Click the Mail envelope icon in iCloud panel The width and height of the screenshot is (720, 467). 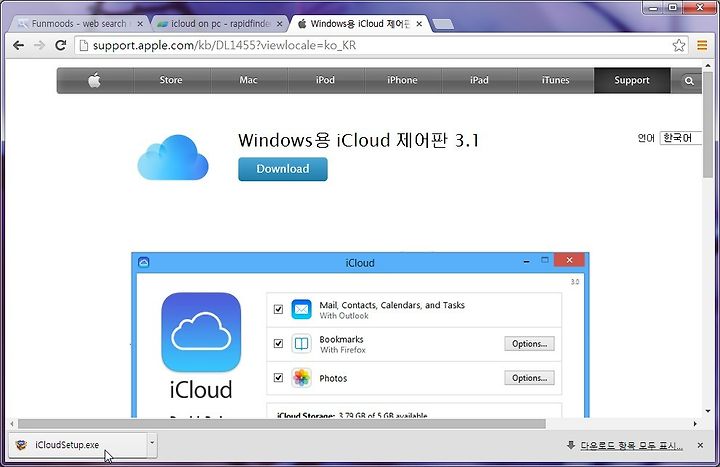tap(301, 309)
